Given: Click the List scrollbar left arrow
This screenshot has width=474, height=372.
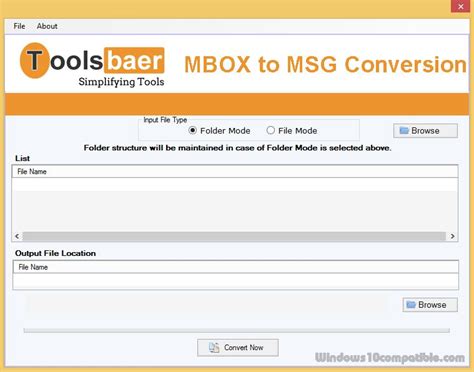Looking at the screenshot, I should point(17,236).
